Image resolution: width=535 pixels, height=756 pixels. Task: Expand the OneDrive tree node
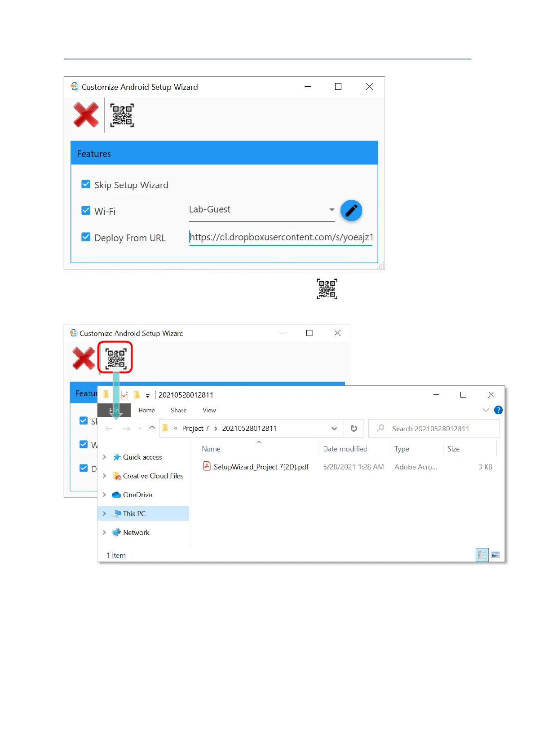(x=104, y=495)
